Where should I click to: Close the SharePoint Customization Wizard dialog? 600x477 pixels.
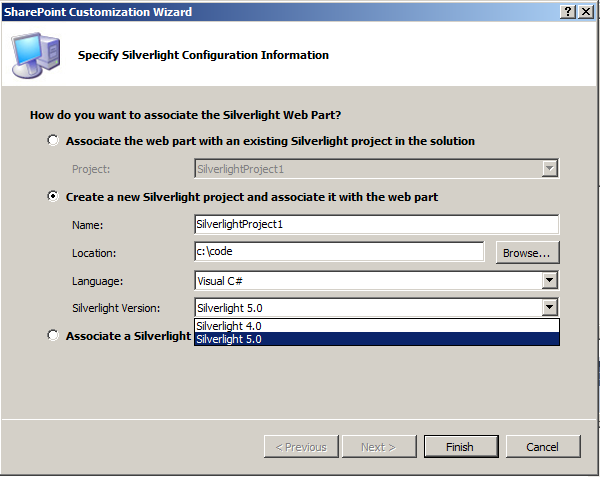click(x=586, y=12)
